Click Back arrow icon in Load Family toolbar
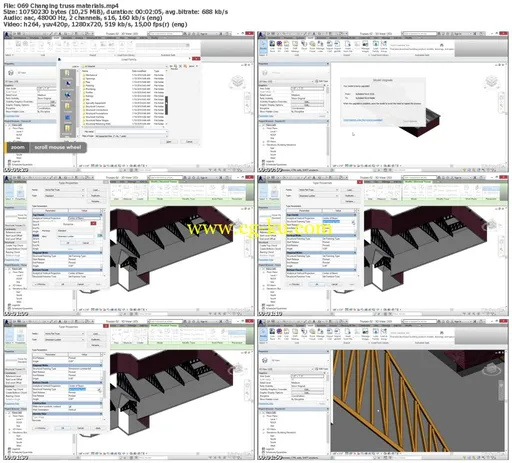 pos(172,66)
